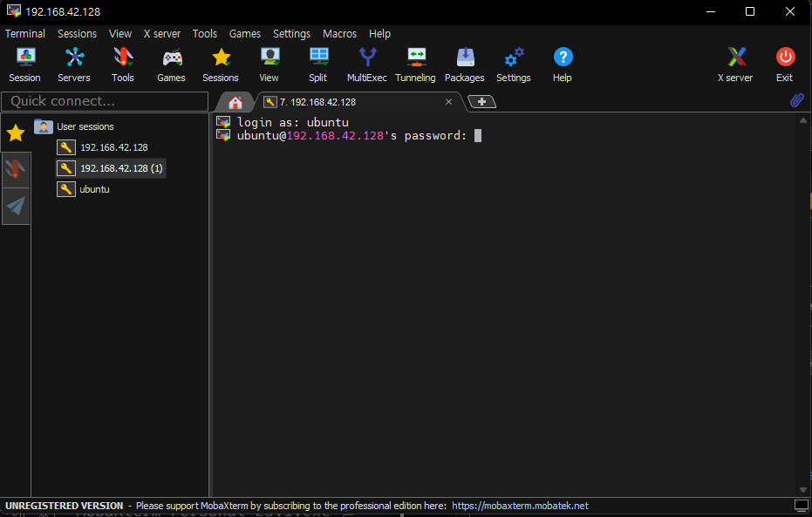Viewport: 812px width, 517px height.
Task: Open the Help menu in menu bar
Action: click(x=379, y=34)
